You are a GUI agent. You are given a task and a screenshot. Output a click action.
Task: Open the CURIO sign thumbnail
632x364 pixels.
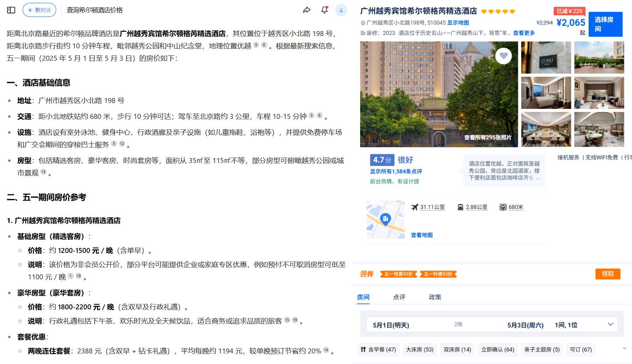point(546,57)
